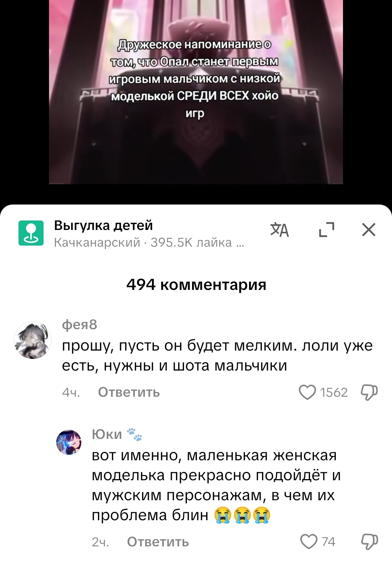The image size is (392, 562).
Task: Tap the video area above comments
Action: coord(196,92)
